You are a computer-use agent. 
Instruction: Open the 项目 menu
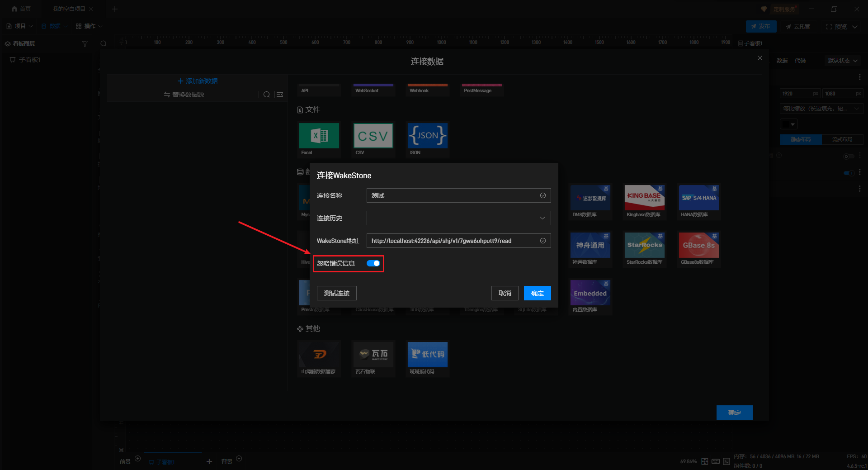[20, 26]
